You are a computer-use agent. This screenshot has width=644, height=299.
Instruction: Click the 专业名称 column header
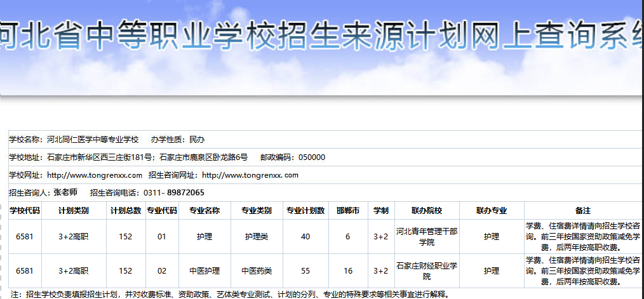(205, 211)
